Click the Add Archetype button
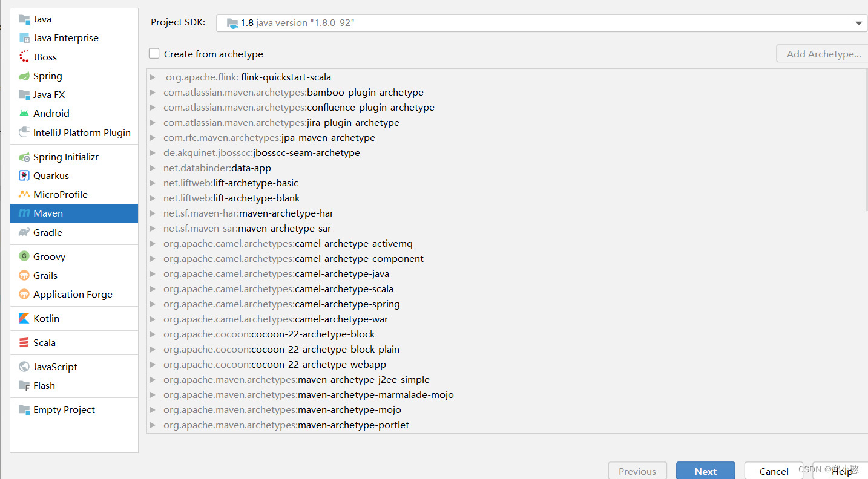The height and width of the screenshot is (479, 868). [822, 54]
